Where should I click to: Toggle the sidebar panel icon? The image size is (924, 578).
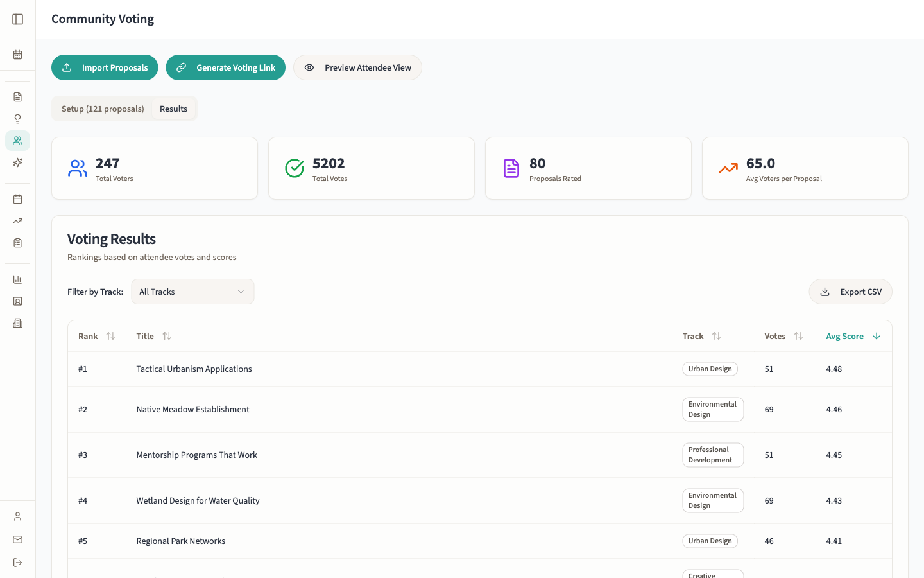click(x=18, y=19)
